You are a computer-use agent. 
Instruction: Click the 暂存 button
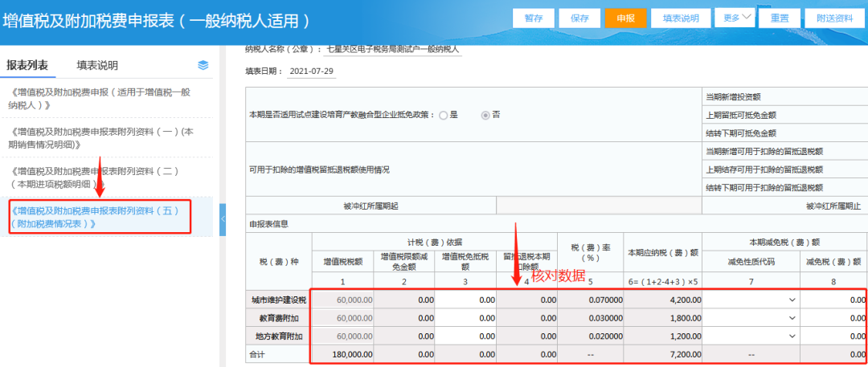[534, 18]
